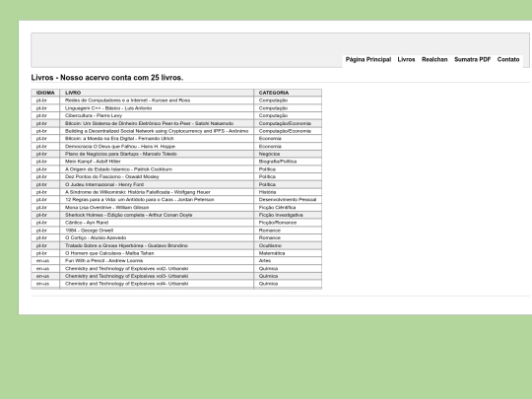Viewport: 532px width, 399px height.
Task: Open 'Linguagem C++ - Básico' book
Action: [108, 108]
